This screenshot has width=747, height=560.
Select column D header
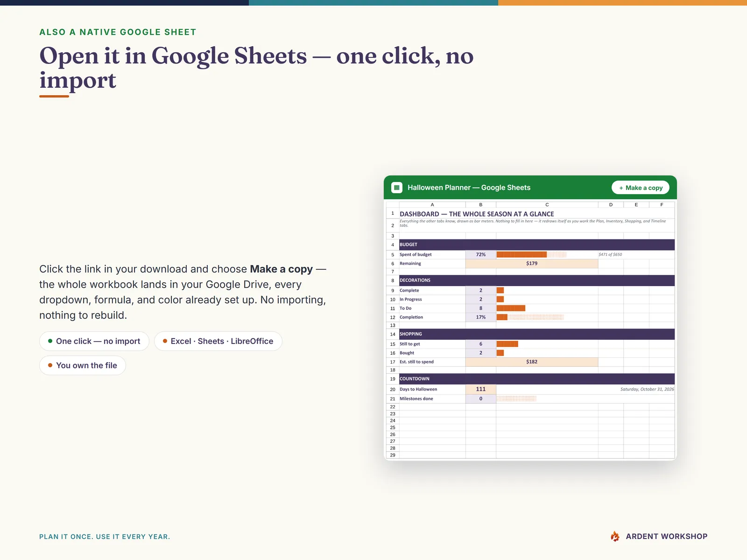tap(611, 204)
